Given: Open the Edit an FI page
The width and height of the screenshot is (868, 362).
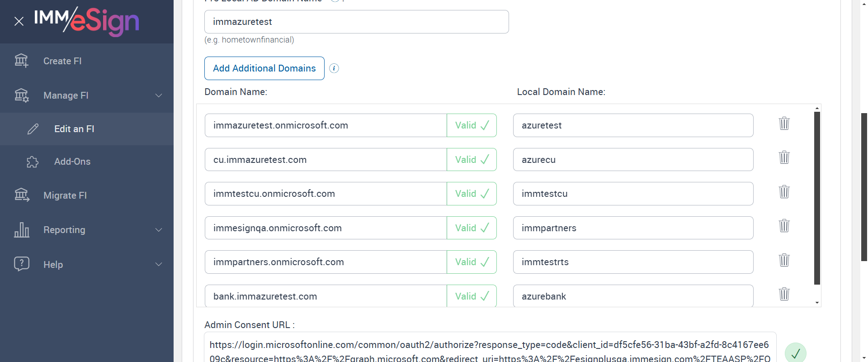Looking at the screenshot, I should pyautogui.click(x=74, y=129).
